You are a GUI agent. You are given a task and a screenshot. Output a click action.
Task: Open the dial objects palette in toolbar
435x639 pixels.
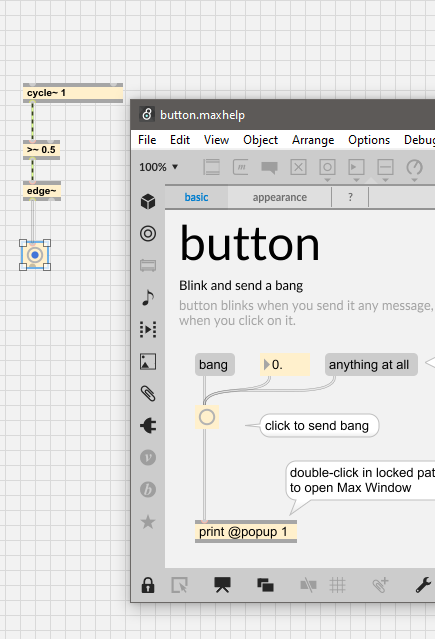point(415,168)
